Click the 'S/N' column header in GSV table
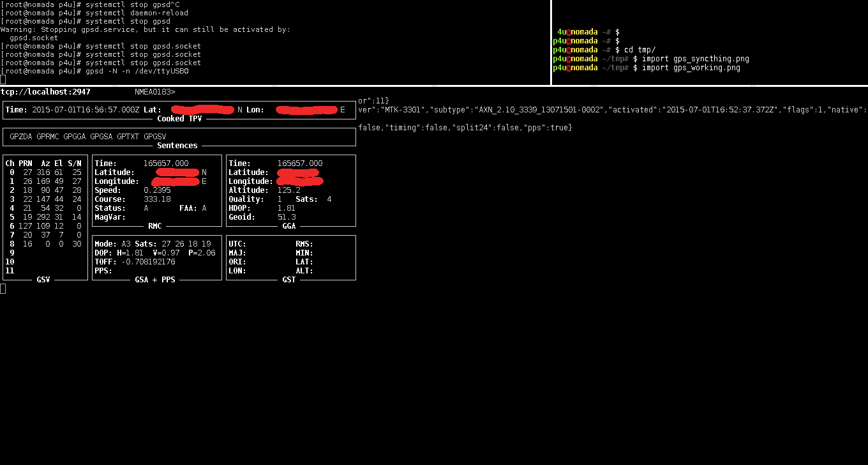868x465 pixels. tap(75, 164)
